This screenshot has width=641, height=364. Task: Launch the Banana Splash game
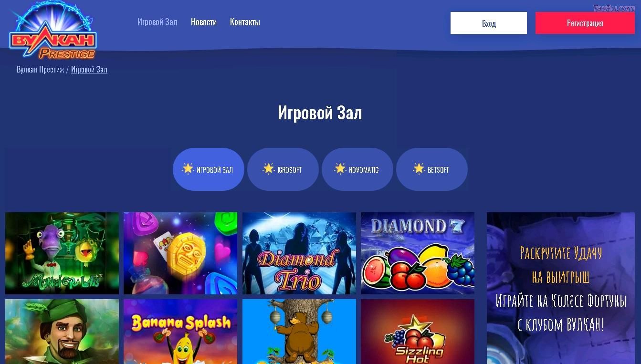click(180, 332)
